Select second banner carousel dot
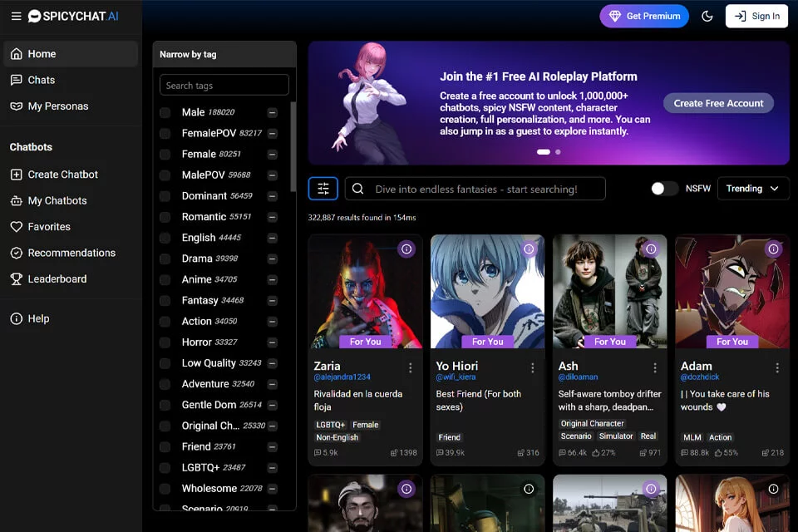The width and height of the screenshot is (798, 532). (x=558, y=152)
